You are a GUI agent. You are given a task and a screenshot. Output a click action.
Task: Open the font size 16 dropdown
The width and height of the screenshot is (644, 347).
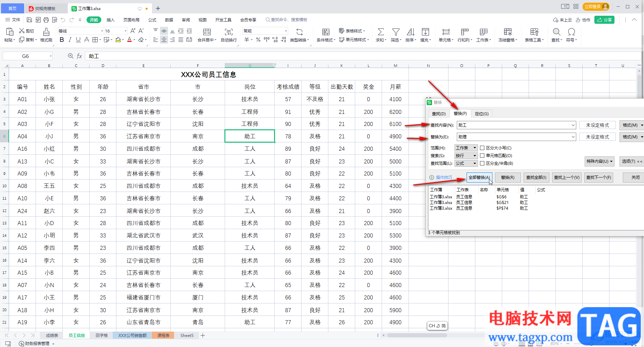125,31
